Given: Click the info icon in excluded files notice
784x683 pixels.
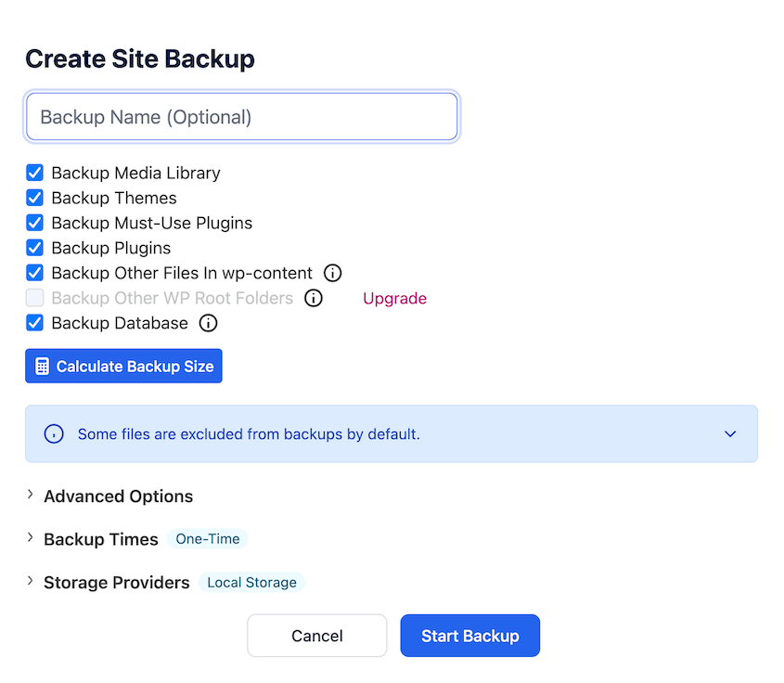Looking at the screenshot, I should click(x=54, y=434).
